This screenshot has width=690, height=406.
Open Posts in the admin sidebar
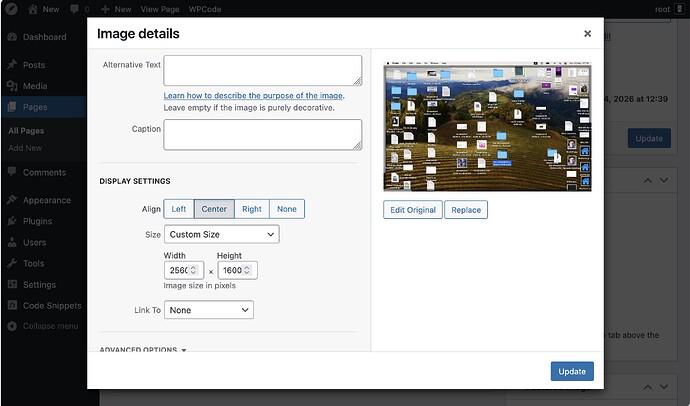click(34, 65)
